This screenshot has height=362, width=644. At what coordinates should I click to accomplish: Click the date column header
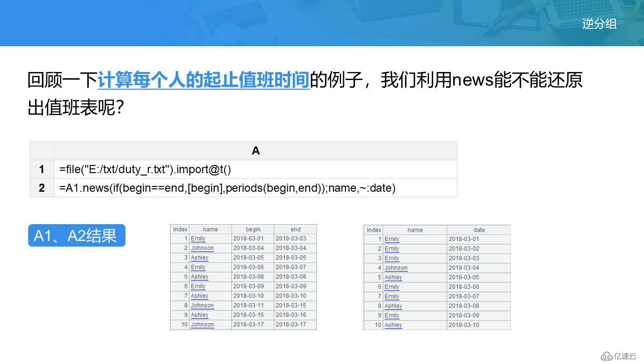coord(479,230)
